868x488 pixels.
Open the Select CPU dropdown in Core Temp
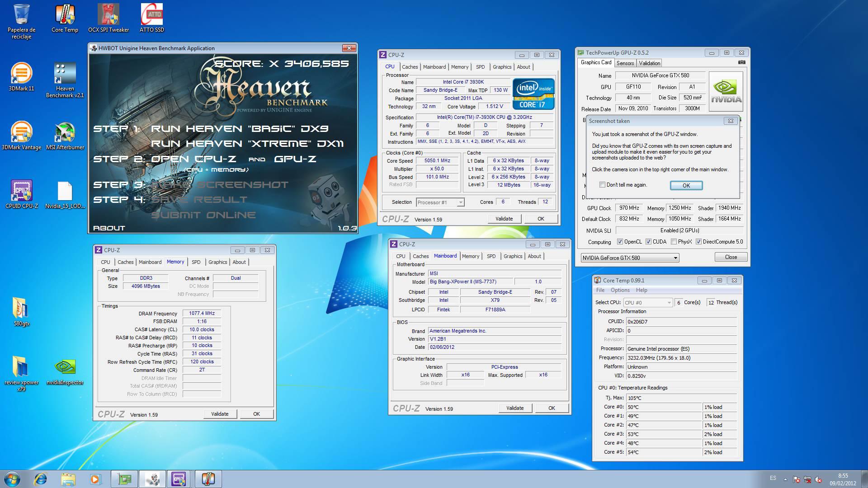tap(648, 303)
